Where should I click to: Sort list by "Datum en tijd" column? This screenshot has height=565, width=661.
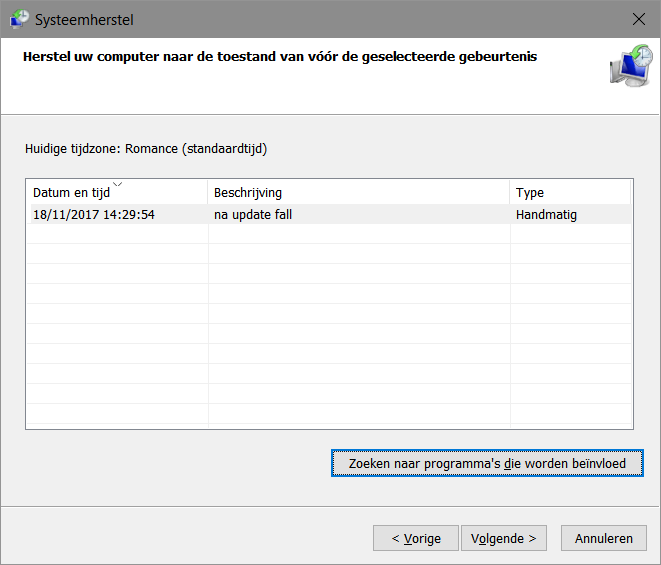point(72,193)
